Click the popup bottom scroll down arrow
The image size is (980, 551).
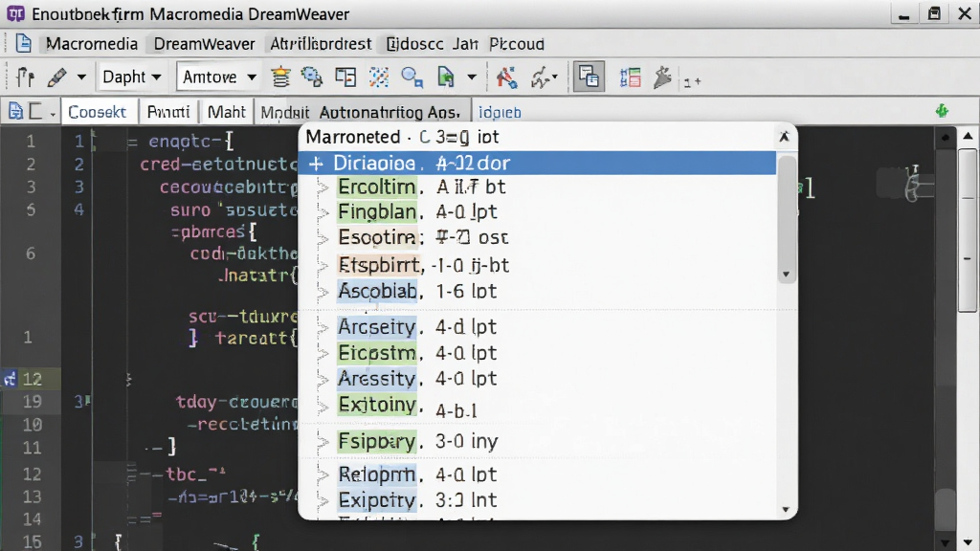click(786, 509)
